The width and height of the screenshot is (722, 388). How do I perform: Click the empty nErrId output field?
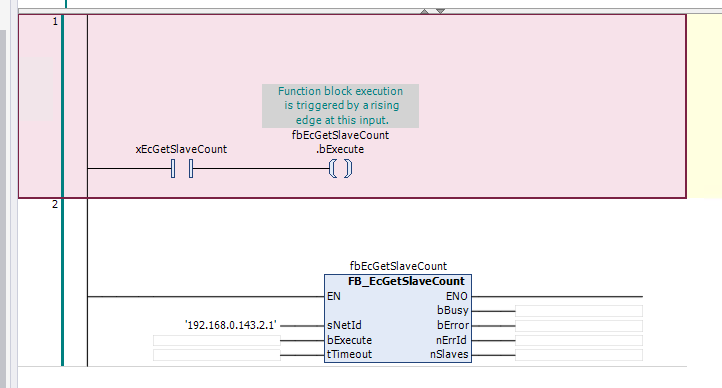(x=579, y=341)
